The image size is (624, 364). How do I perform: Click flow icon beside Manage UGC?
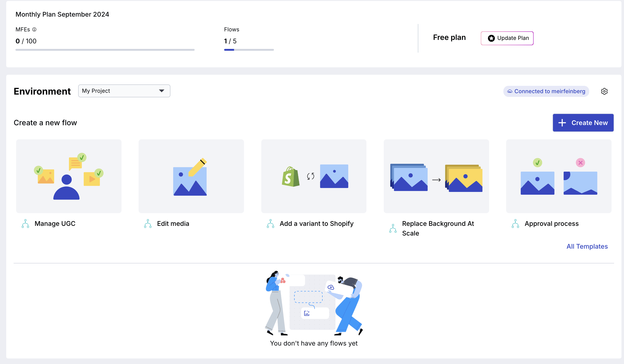pyautogui.click(x=25, y=224)
